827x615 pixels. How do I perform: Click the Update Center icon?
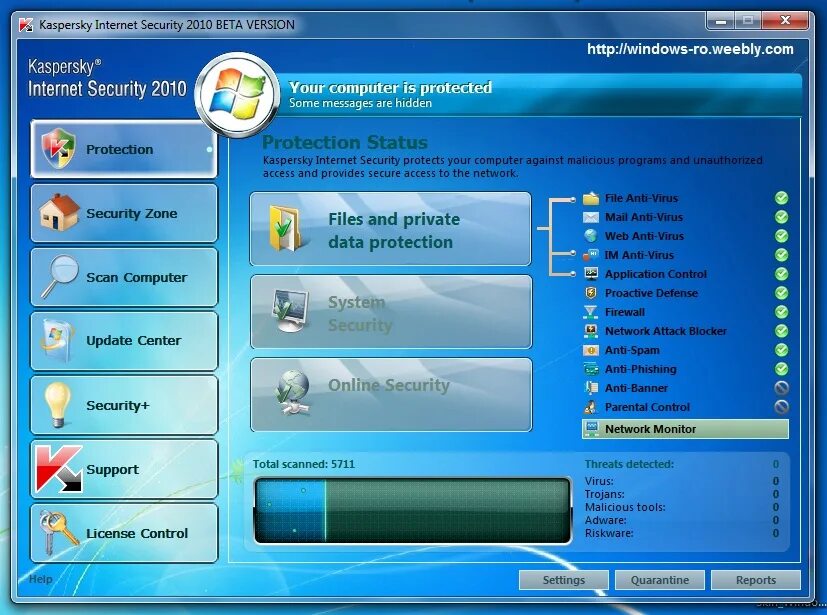(x=56, y=341)
